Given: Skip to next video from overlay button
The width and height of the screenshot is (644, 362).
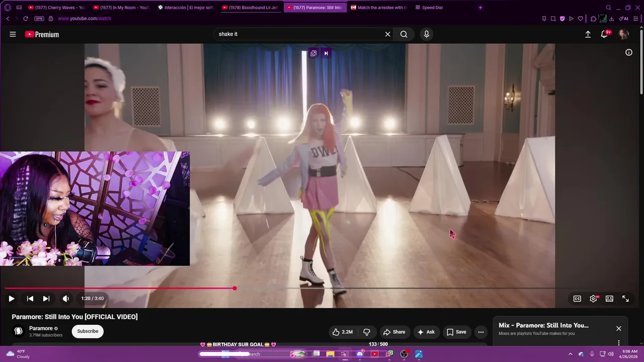Looking at the screenshot, I should (x=326, y=53).
